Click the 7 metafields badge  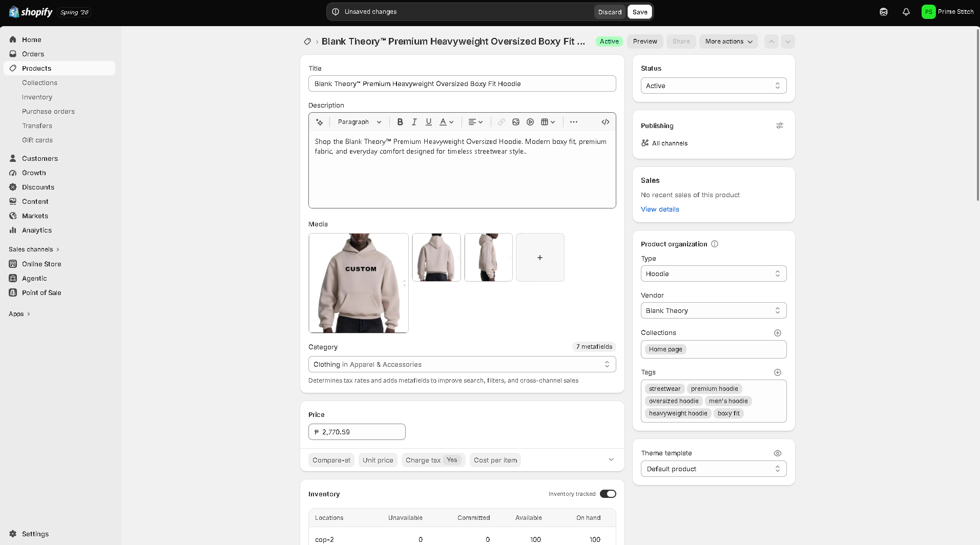pyautogui.click(x=594, y=347)
